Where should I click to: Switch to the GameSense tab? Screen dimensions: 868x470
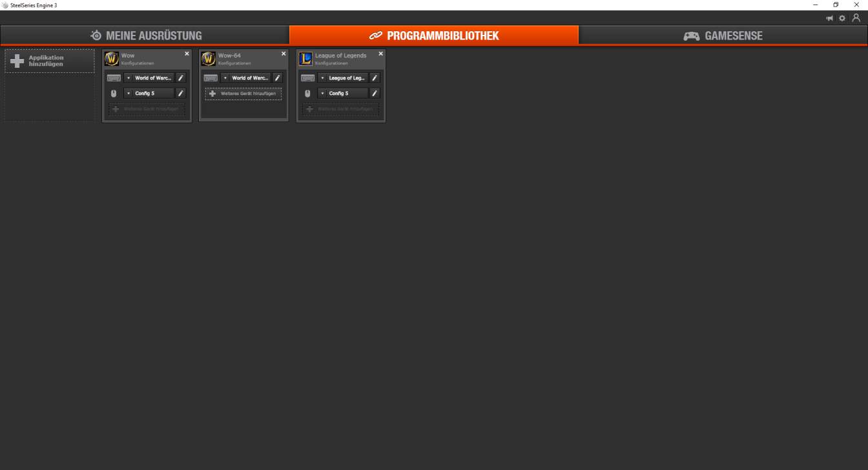click(x=723, y=36)
